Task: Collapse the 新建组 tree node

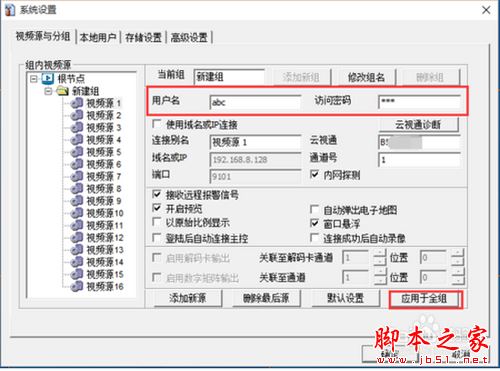Action: tap(49, 91)
